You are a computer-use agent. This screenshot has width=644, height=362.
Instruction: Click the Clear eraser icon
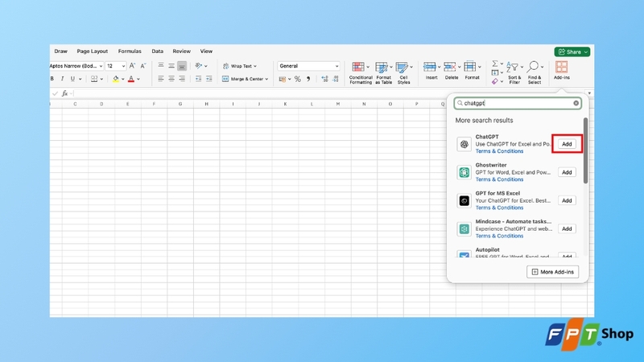495,82
